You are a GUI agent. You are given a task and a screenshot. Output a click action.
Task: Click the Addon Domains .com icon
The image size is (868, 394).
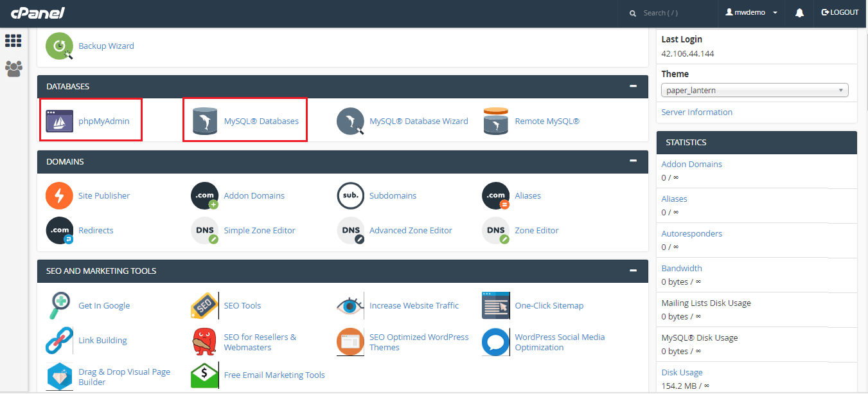[205, 195]
